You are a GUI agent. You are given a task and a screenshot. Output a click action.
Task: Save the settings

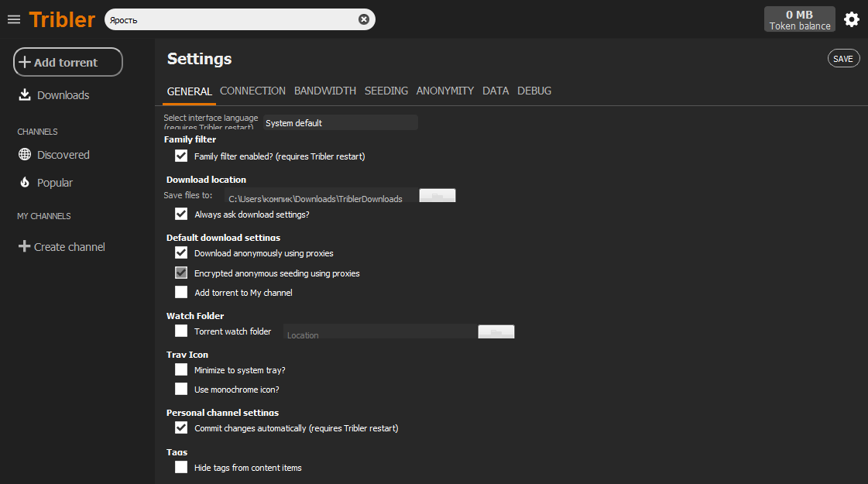click(x=843, y=59)
